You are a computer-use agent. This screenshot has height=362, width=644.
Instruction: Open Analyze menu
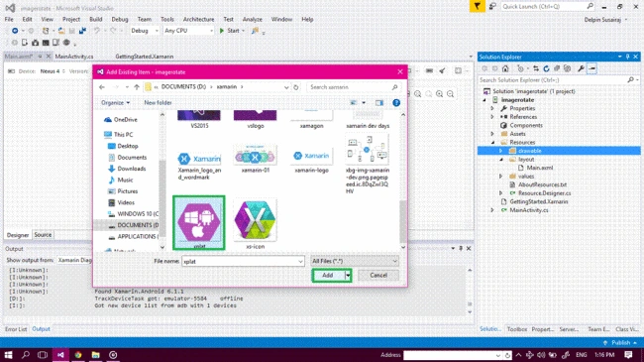(253, 19)
